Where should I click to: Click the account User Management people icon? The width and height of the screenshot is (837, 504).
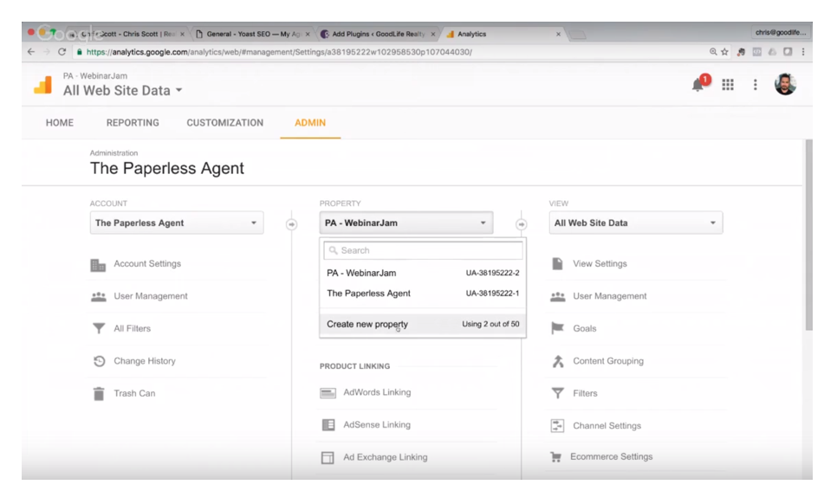pos(98,296)
